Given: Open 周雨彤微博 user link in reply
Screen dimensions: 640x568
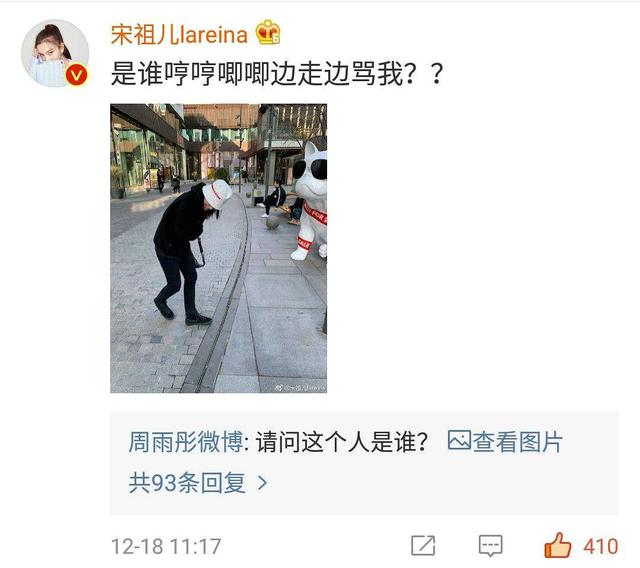Looking at the screenshot, I should click(x=186, y=442).
